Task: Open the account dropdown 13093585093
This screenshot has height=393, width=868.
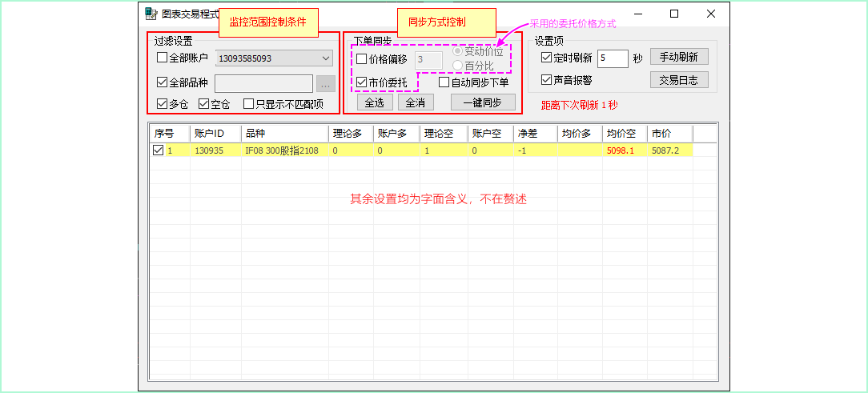Action: 274,58
